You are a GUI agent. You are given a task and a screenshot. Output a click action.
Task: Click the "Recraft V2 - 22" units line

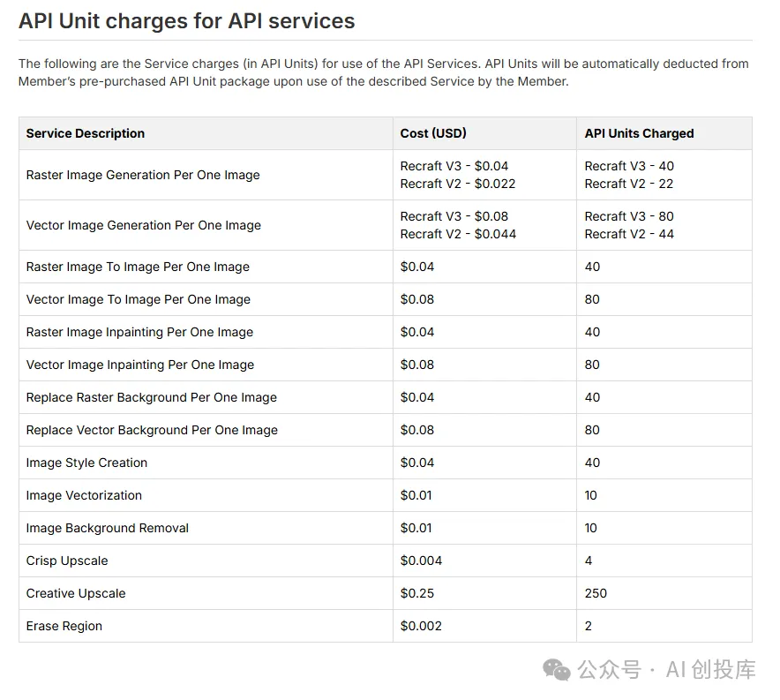tap(629, 184)
